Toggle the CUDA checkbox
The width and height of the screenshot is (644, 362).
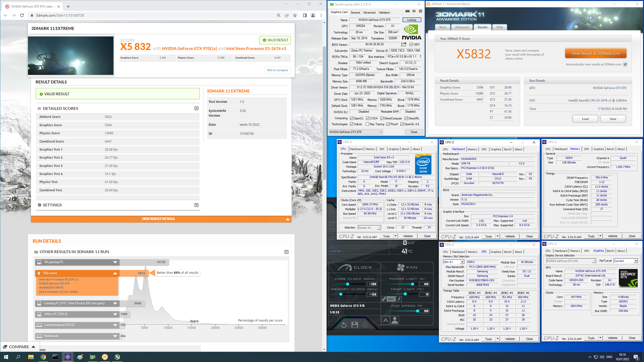coord(368,118)
